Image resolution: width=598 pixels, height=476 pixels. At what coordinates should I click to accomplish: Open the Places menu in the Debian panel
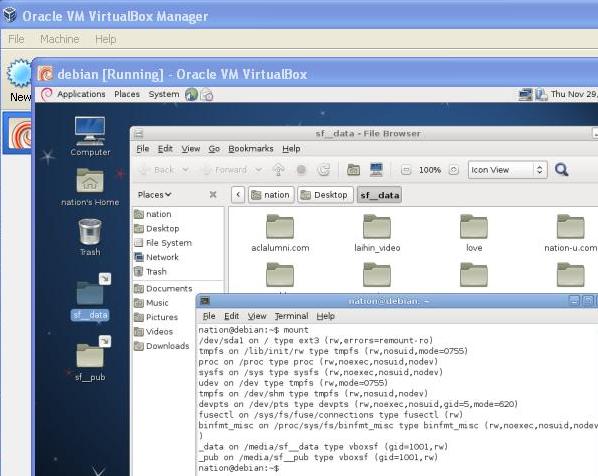(x=127, y=94)
